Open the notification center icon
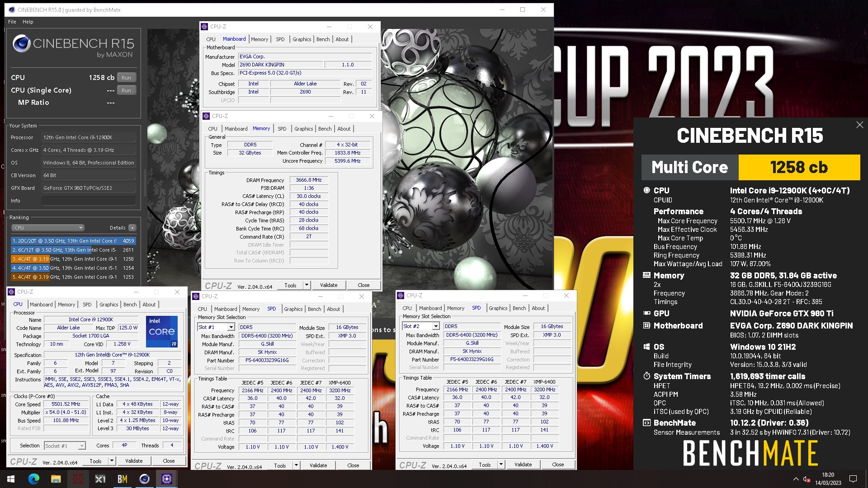 click(x=853, y=479)
